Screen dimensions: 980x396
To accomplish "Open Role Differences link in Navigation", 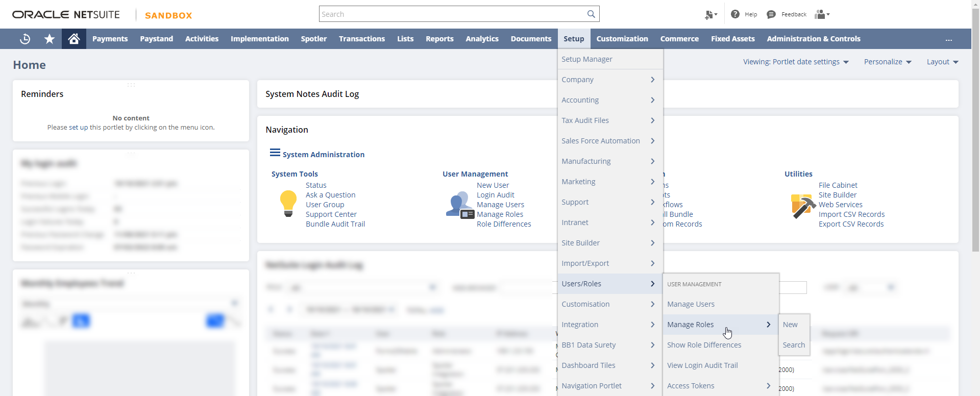I will click(x=504, y=224).
